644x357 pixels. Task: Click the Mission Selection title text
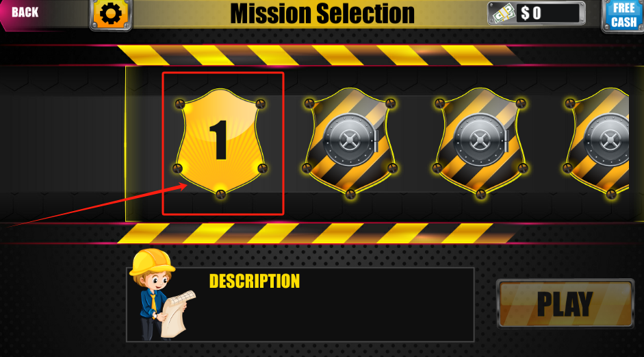pyautogui.click(x=322, y=13)
